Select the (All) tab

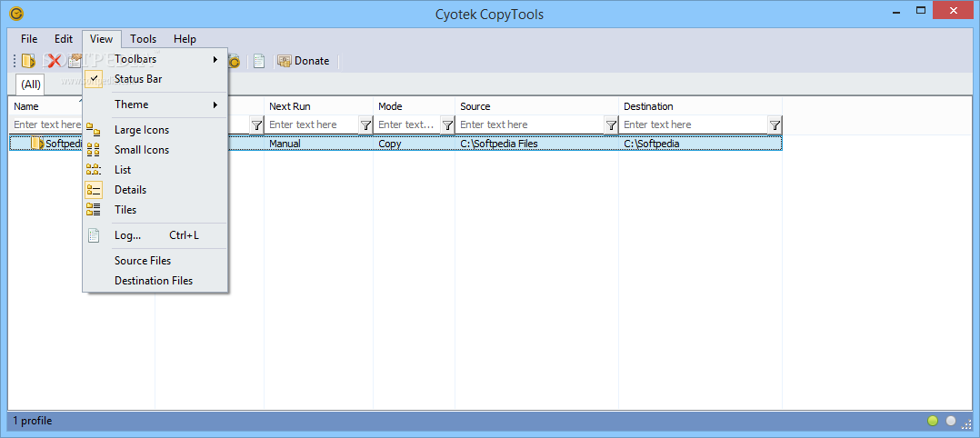click(31, 85)
